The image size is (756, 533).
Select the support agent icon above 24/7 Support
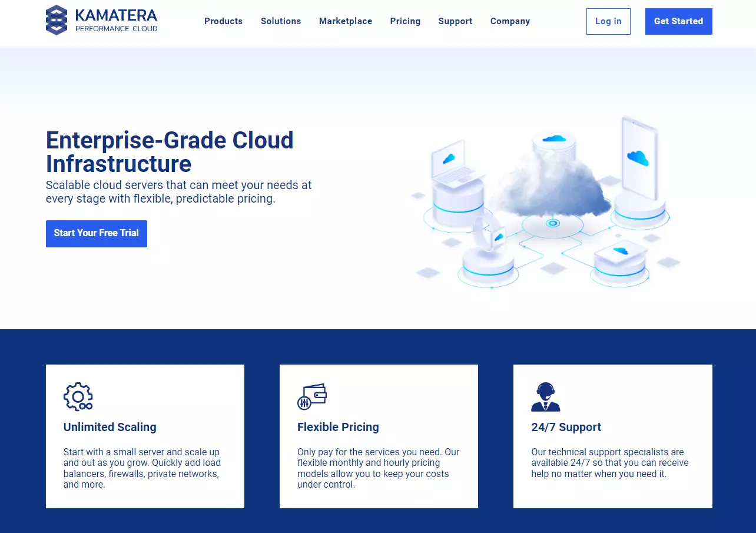click(545, 396)
